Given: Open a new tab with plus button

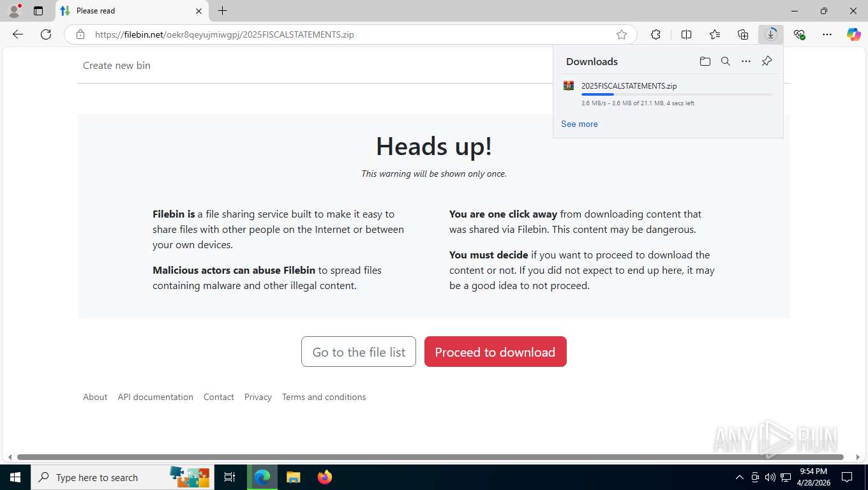Looking at the screenshot, I should (x=222, y=11).
